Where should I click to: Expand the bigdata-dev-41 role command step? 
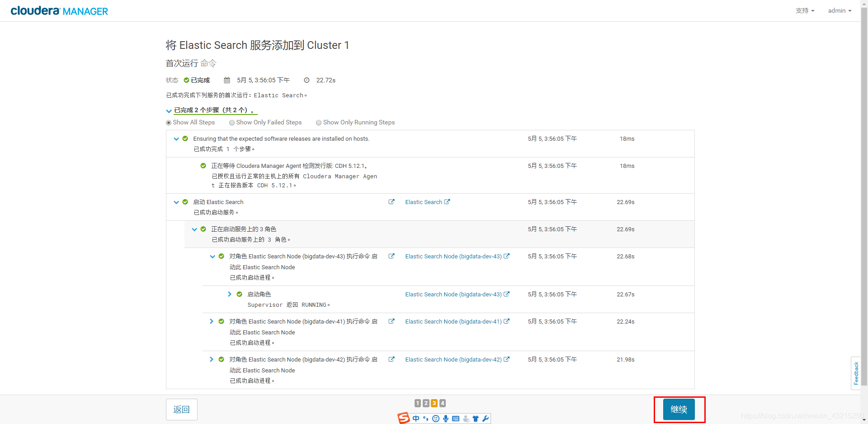[x=212, y=321]
